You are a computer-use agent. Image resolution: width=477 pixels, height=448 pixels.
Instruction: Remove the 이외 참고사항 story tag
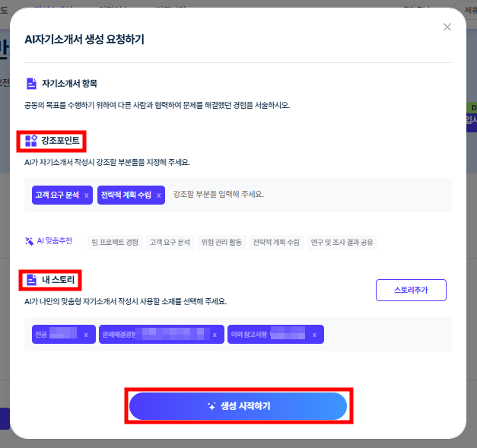[x=314, y=335]
